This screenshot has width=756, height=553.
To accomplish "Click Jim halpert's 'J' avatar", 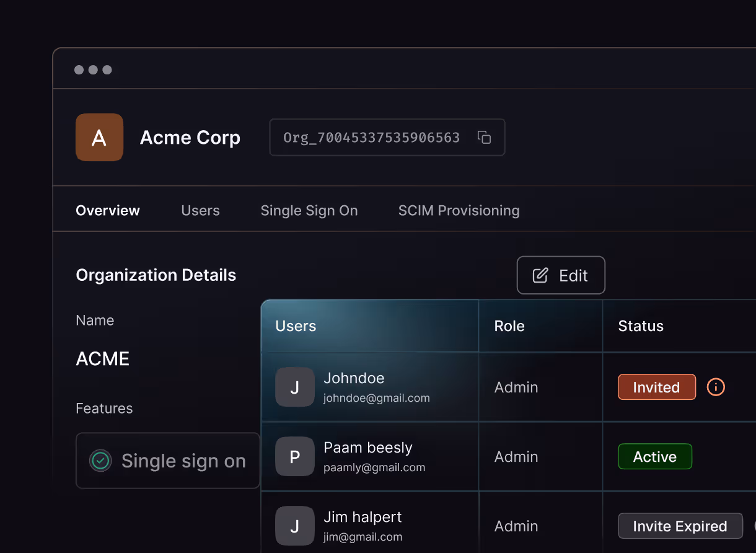I will (x=295, y=526).
